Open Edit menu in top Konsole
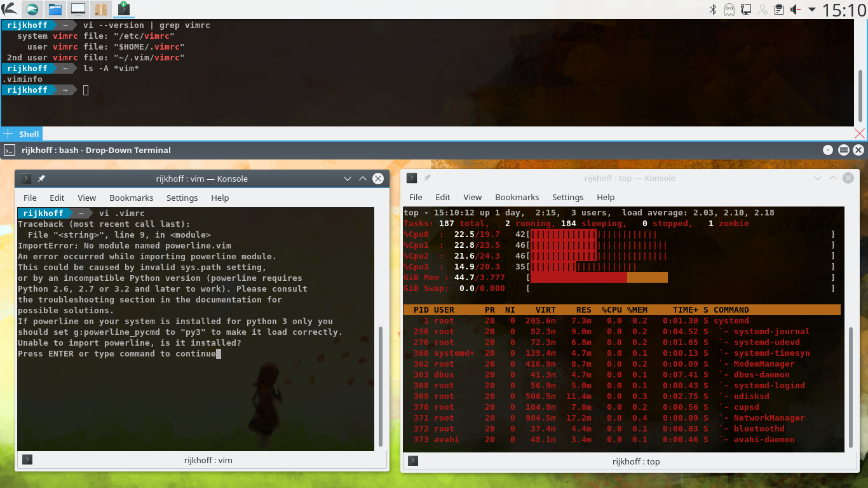This screenshot has height=488, width=868. [443, 197]
